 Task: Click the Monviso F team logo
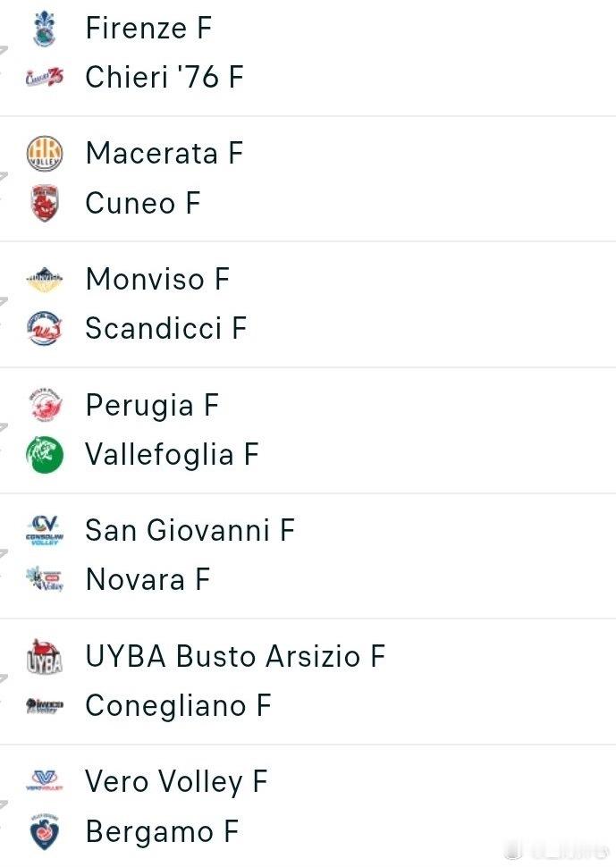44,280
